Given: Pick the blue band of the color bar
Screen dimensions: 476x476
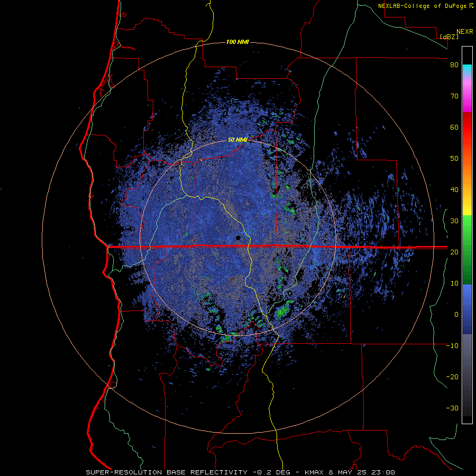Looking at the screenshot, I should [x=467, y=309].
